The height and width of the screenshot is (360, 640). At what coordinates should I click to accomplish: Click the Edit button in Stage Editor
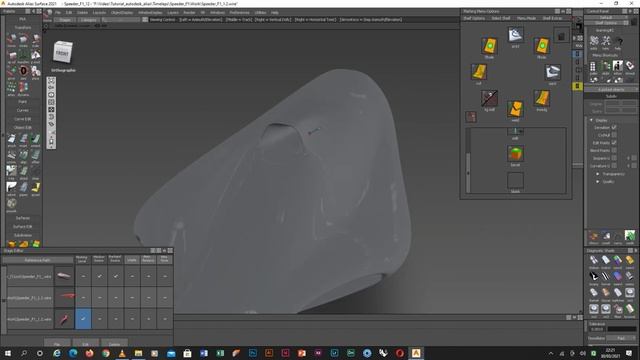pos(86,344)
